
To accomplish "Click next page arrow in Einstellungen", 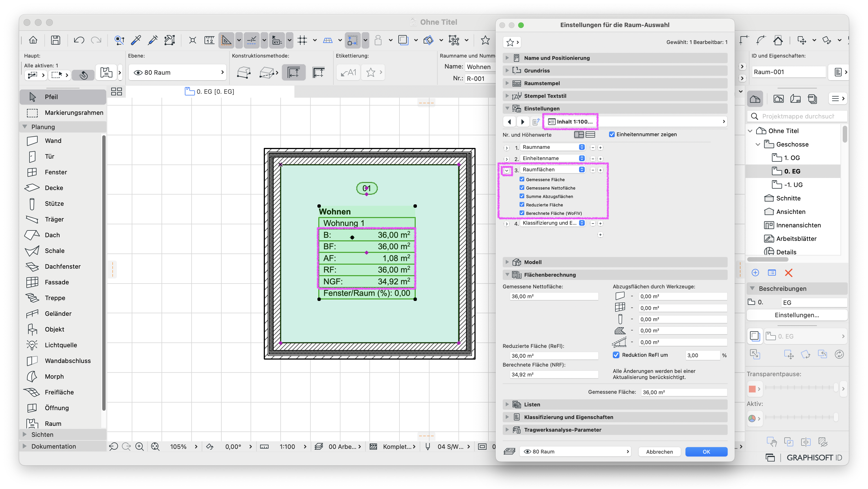I will (522, 122).
